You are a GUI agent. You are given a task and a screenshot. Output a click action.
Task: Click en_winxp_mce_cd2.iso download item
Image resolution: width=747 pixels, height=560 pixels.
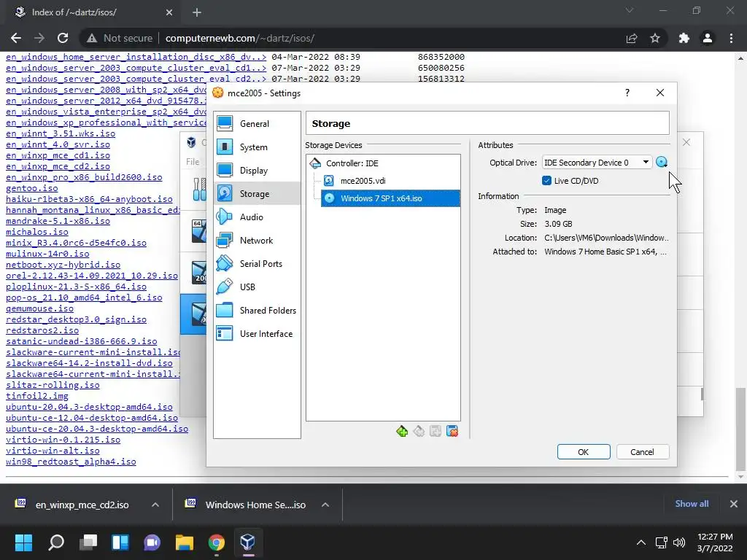(x=82, y=505)
